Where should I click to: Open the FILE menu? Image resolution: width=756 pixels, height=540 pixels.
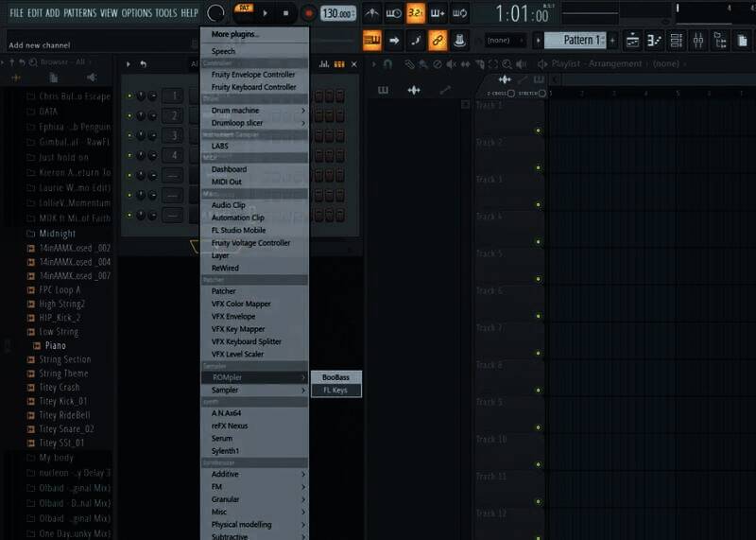tap(16, 13)
